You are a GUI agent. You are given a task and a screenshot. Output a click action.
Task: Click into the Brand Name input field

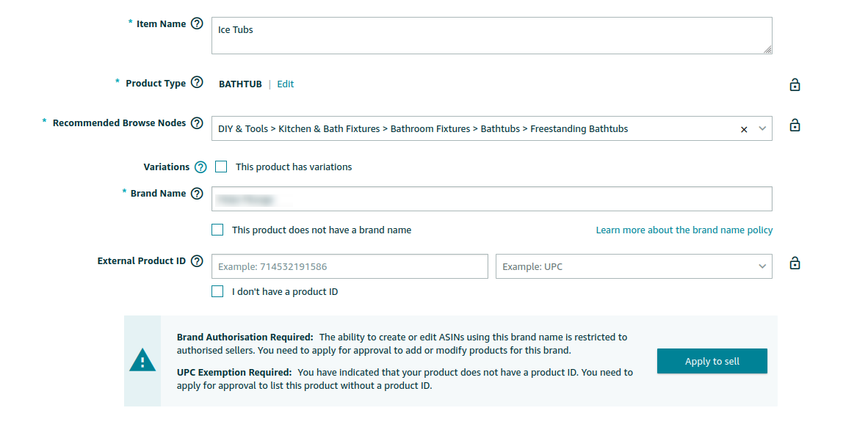pos(491,199)
